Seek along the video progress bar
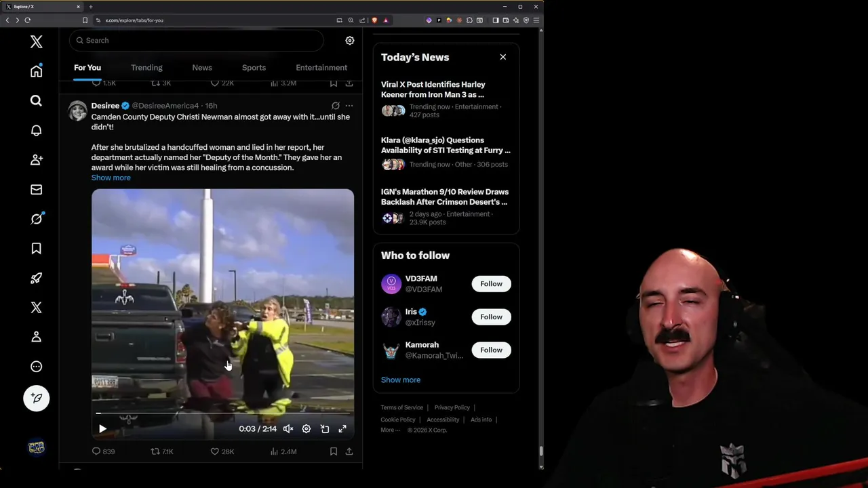The image size is (868, 488). pos(222,413)
